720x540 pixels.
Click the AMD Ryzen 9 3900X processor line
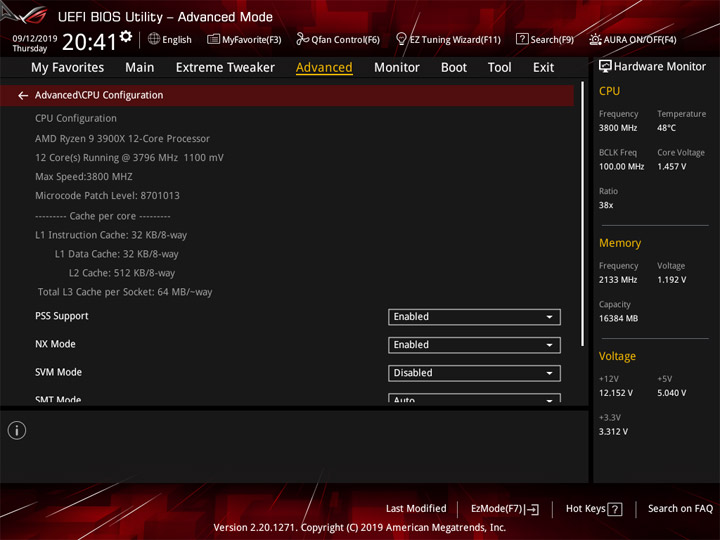(122, 139)
